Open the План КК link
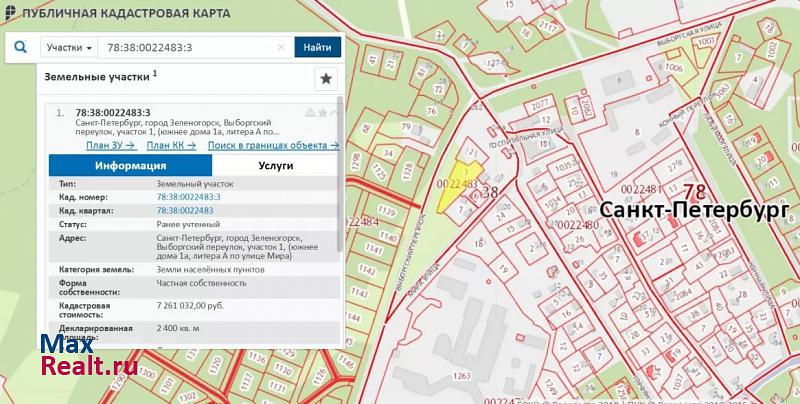This screenshot has height=404, width=800. [171, 145]
